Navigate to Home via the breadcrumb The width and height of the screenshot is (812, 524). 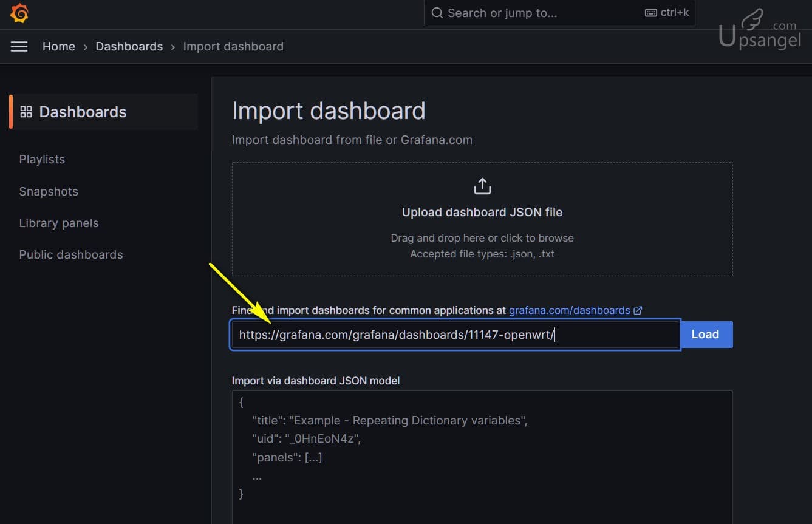coord(58,46)
